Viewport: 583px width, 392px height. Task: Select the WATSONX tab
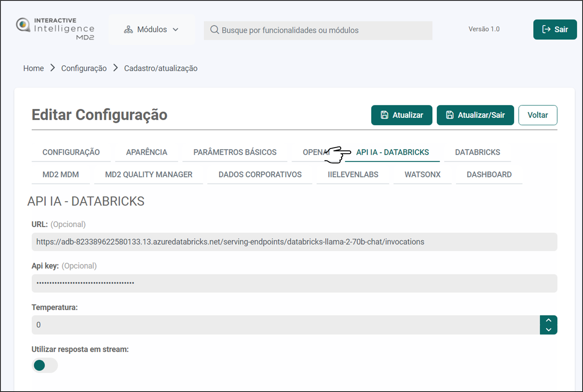422,174
